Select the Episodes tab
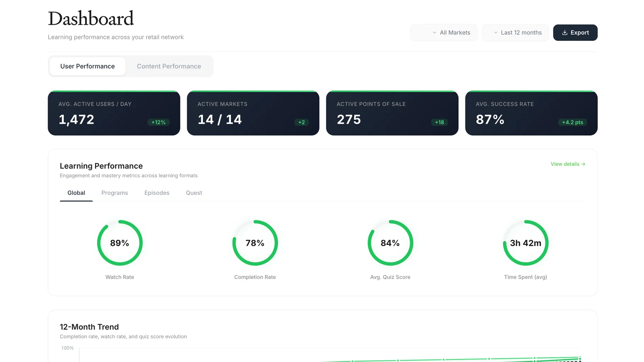 tap(157, 193)
